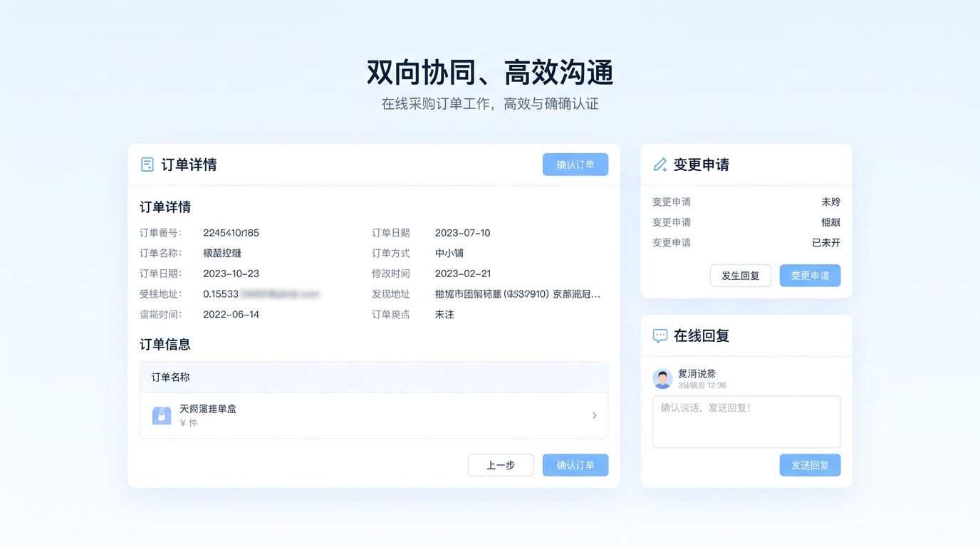
Task: Click the 发送回复 button
Action: (x=810, y=465)
